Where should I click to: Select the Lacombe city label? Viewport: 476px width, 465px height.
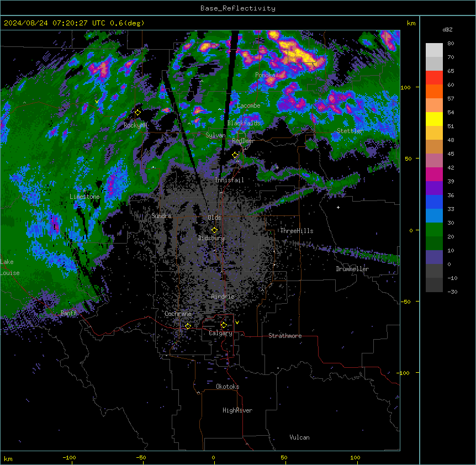point(248,105)
